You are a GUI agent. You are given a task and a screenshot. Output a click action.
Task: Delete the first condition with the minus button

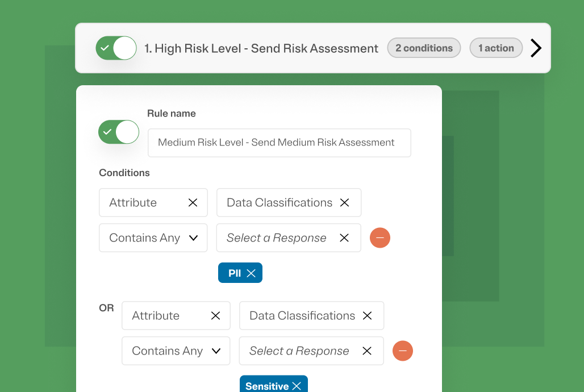pyautogui.click(x=380, y=237)
